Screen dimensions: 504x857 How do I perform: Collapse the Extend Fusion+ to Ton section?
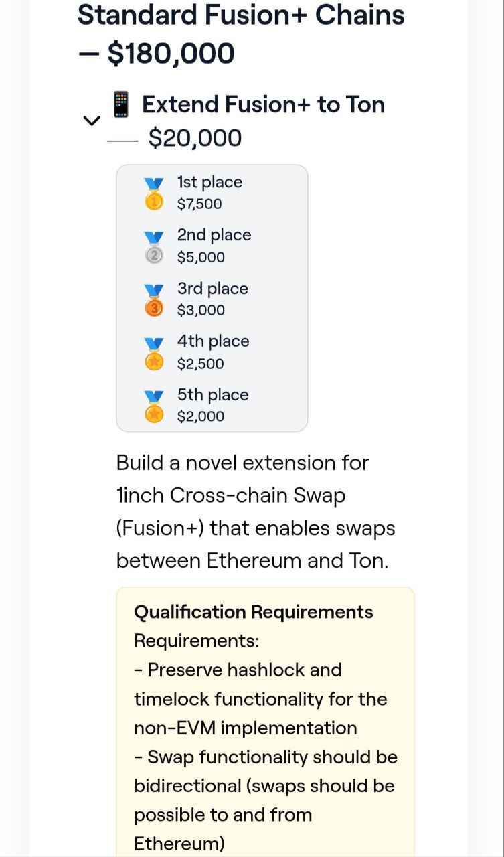[91, 121]
